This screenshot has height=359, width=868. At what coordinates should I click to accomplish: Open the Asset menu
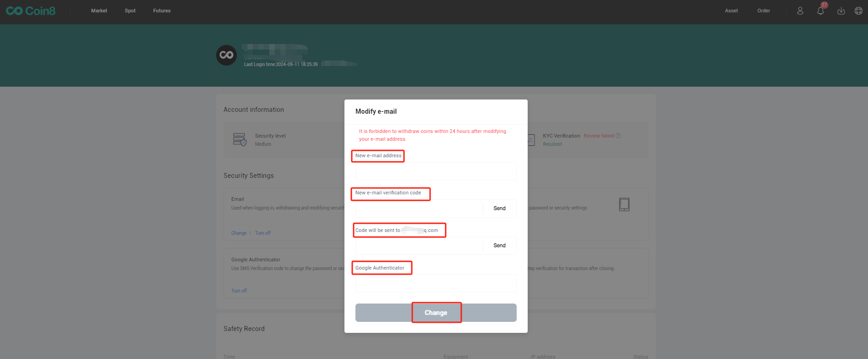pyautogui.click(x=731, y=11)
